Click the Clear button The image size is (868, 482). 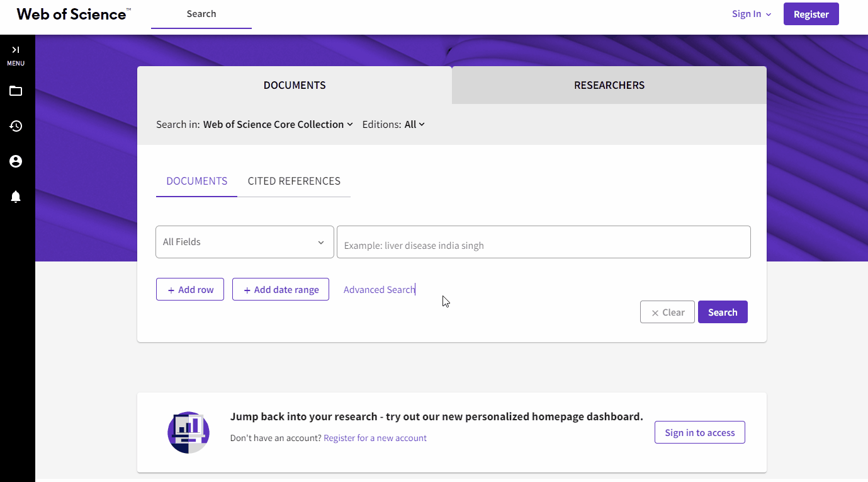(x=667, y=313)
